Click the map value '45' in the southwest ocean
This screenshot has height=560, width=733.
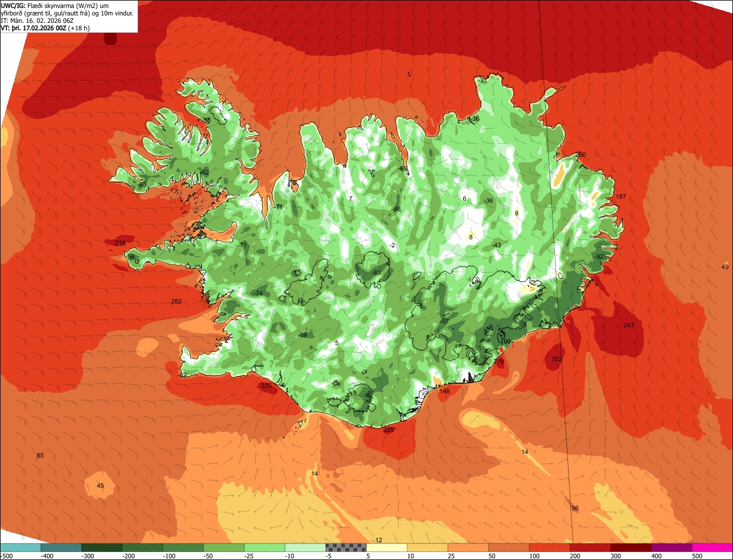[x=100, y=486]
